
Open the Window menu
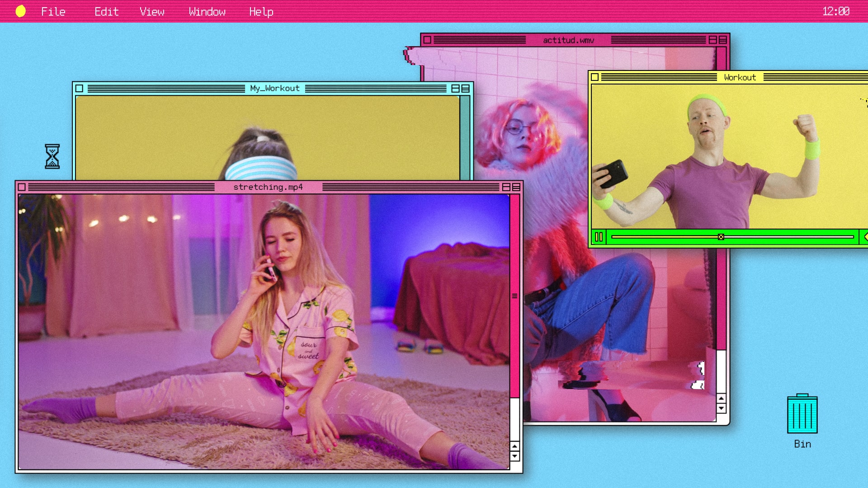207,12
